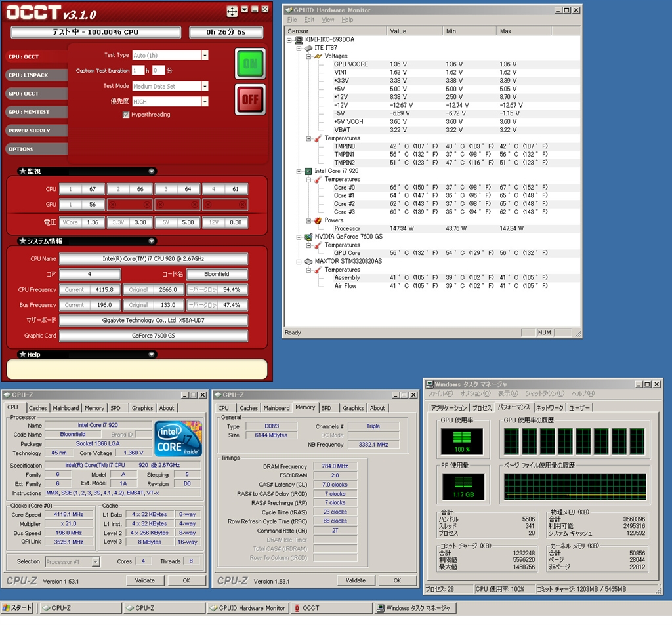Click Validate in the CPU-Z CPU window
672x625 pixels.
pyautogui.click(x=145, y=580)
